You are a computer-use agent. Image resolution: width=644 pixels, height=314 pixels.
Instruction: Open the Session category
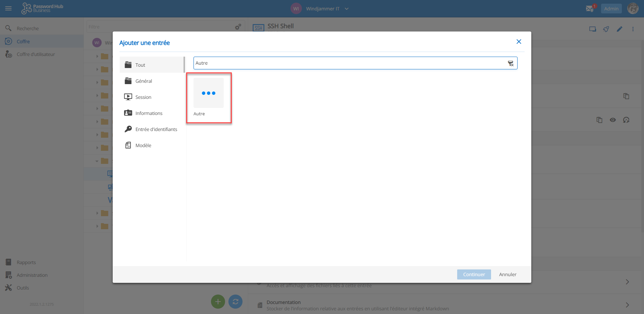pyautogui.click(x=152, y=97)
